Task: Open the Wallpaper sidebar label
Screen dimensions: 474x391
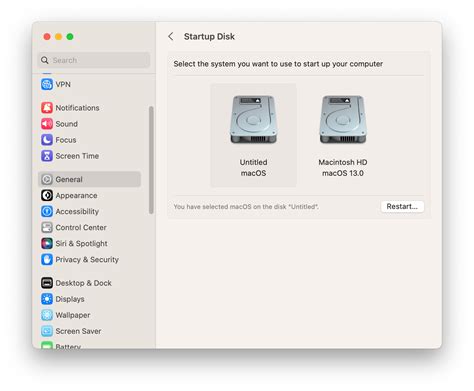Action: [x=73, y=315]
